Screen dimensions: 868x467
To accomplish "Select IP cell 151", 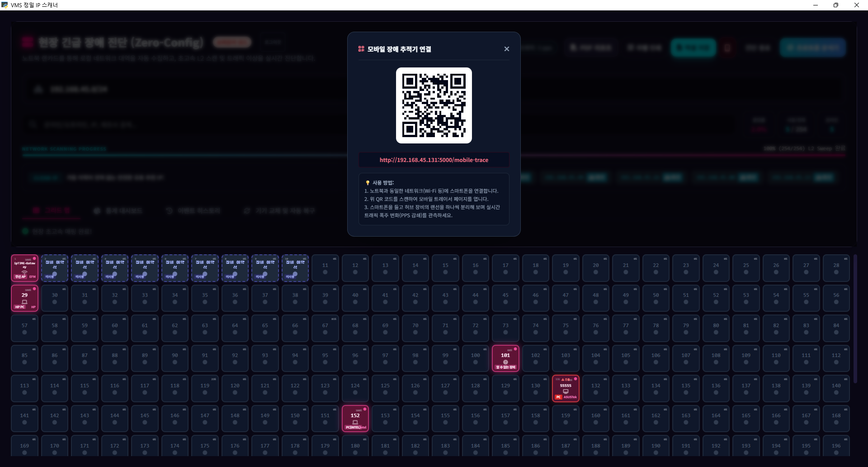I will 325,419.
